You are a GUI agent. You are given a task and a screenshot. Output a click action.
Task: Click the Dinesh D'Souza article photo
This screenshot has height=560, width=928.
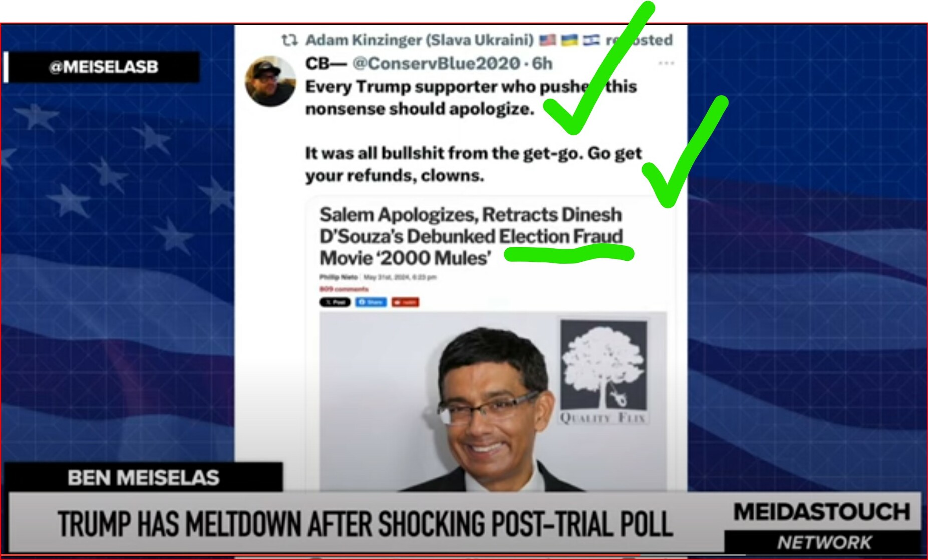[x=493, y=401]
